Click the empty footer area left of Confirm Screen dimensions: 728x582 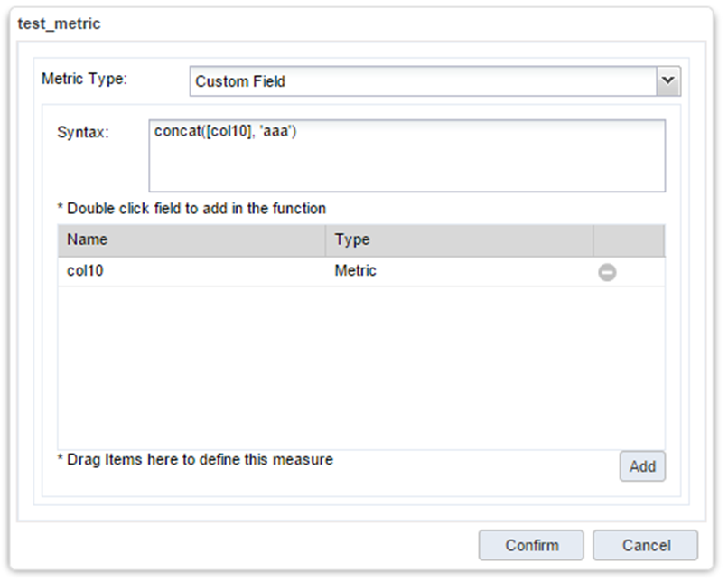pyautogui.click(x=244, y=545)
